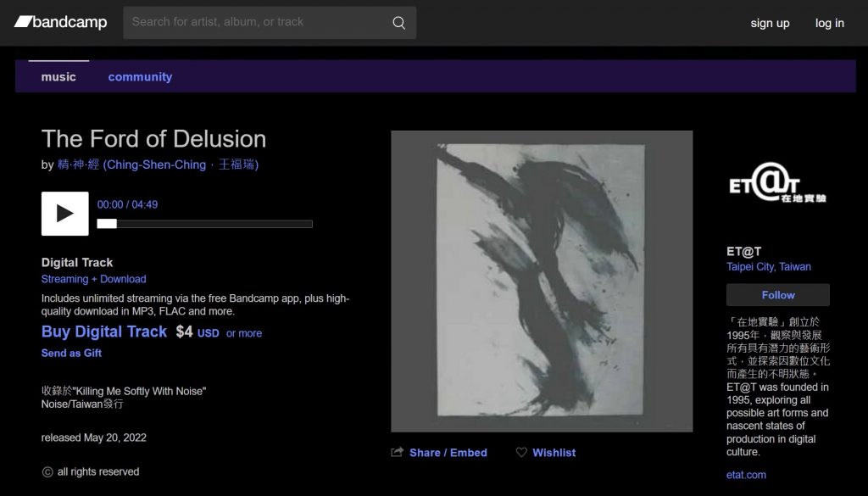Follow the ET@T label
Viewport: 868px width, 496px height.
(778, 295)
